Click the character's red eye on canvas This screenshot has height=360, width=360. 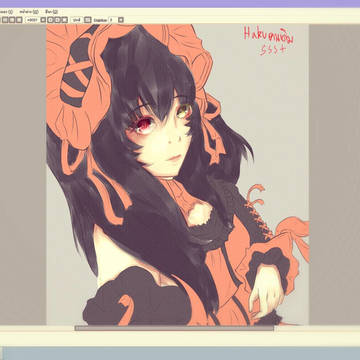pos(143,125)
